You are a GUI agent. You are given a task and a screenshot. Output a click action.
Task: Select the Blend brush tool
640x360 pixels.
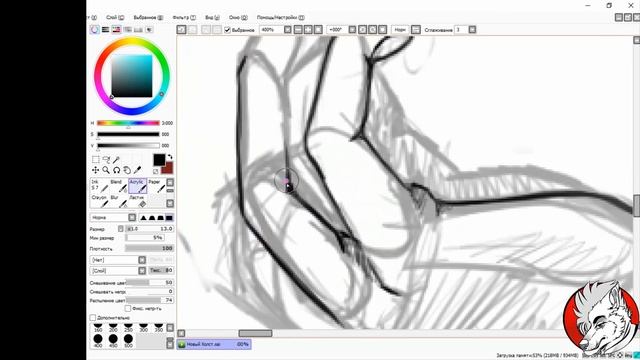[119, 185]
